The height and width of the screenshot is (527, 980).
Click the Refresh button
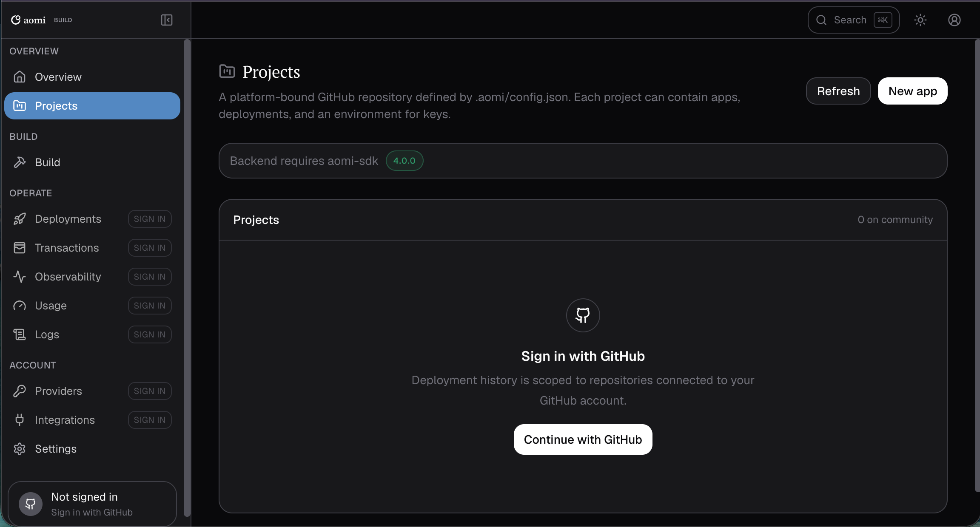pyautogui.click(x=838, y=91)
